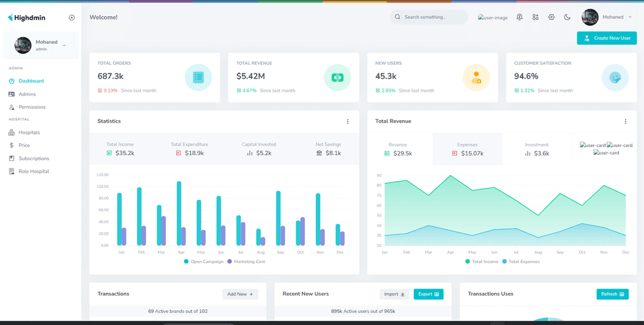
Task: Click the New Users person icon
Action: point(476,77)
